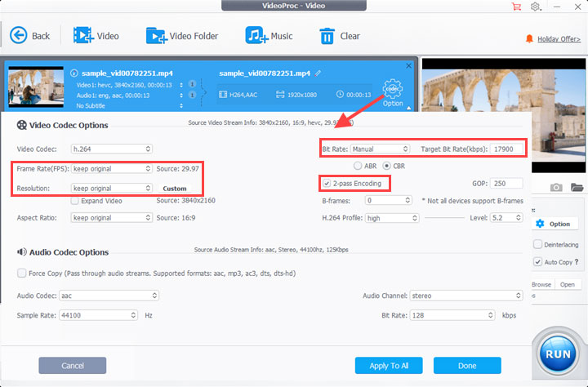Toggle the Deinterlacing checkbox
Screen dimensions: 588x387
pos(537,244)
